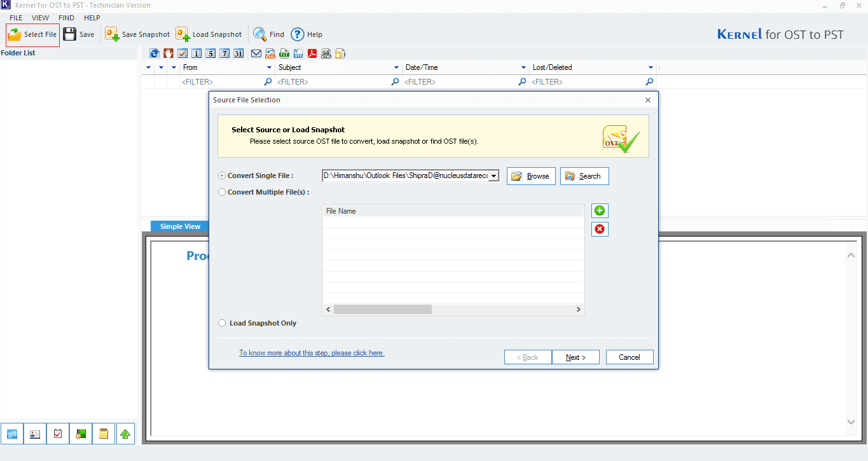This screenshot has height=461, width=868.
Task: Click the calendar checkmark icon
Action: click(183, 53)
